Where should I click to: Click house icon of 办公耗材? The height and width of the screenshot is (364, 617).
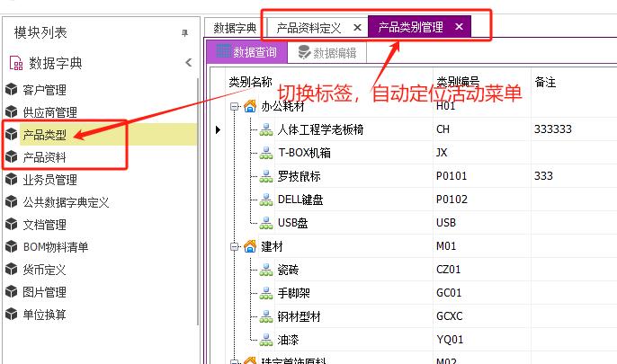tap(250, 106)
